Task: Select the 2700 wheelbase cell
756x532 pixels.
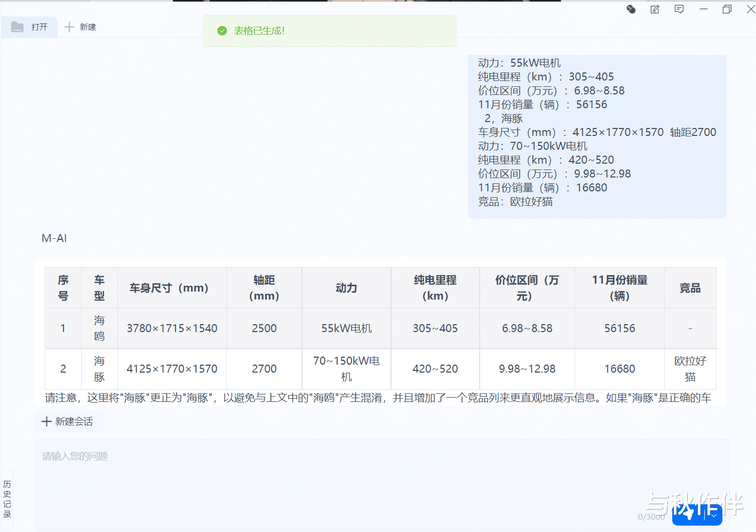Action: pos(264,369)
